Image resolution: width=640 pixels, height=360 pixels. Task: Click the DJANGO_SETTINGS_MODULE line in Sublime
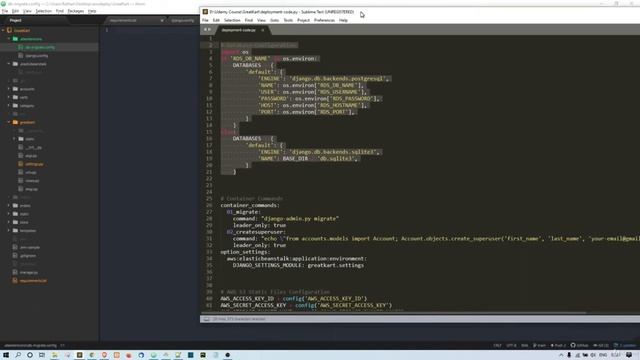tap(298, 265)
